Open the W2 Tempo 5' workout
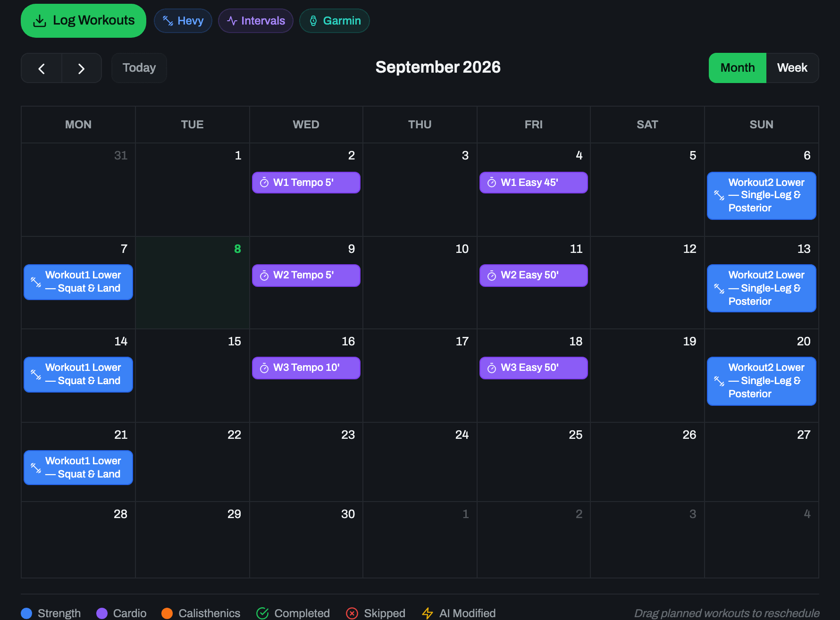Image resolution: width=840 pixels, height=620 pixels. 306,276
